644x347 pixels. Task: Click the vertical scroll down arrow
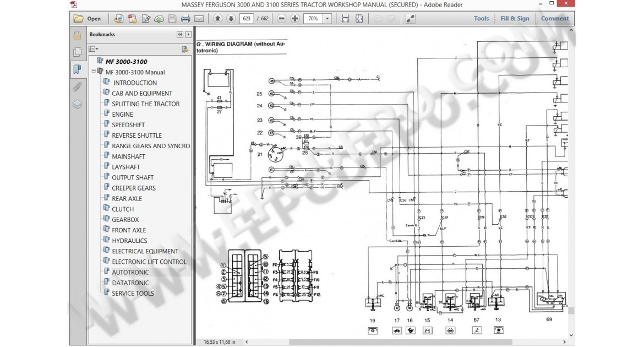[x=571, y=335]
